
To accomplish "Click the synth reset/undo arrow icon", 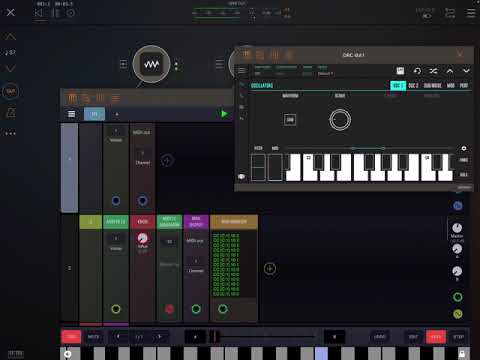I will (x=417, y=71).
